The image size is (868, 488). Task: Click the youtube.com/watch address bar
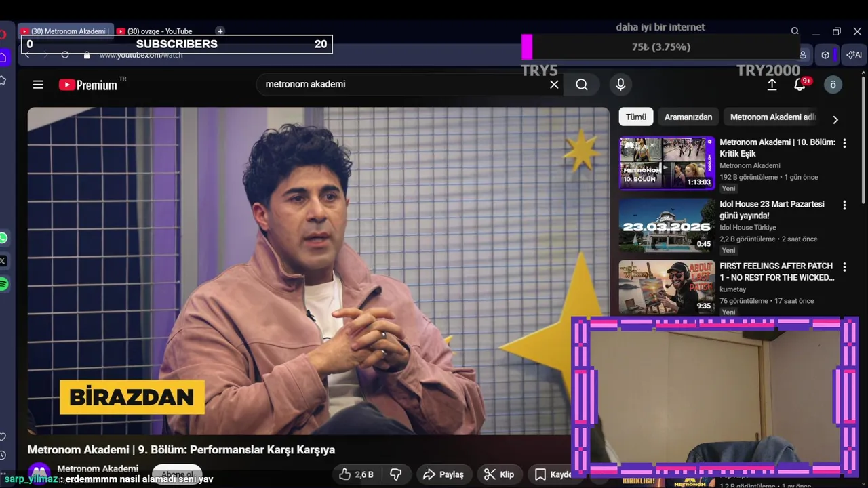[141, 55]
